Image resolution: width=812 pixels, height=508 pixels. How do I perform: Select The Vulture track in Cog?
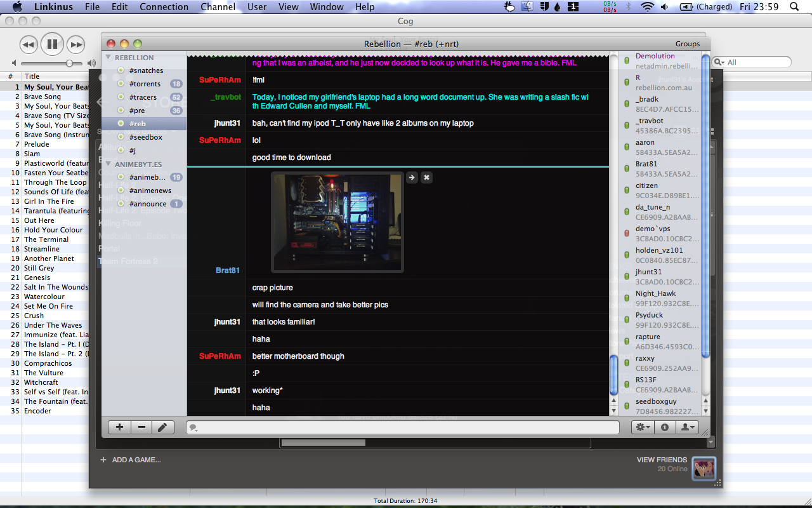[44, 373]
